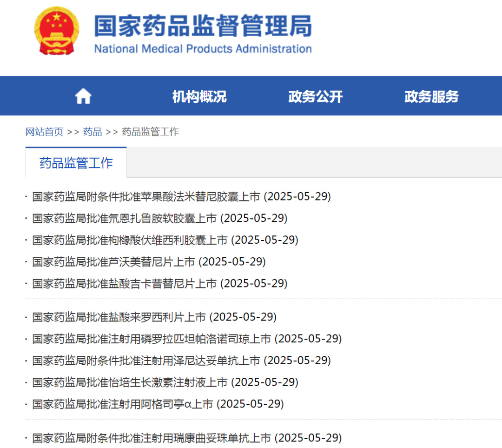Go to 网站首页 via the breadcrumb
Image resolution: width=502 pixels, height=448 pixels.
click(44, 132)
